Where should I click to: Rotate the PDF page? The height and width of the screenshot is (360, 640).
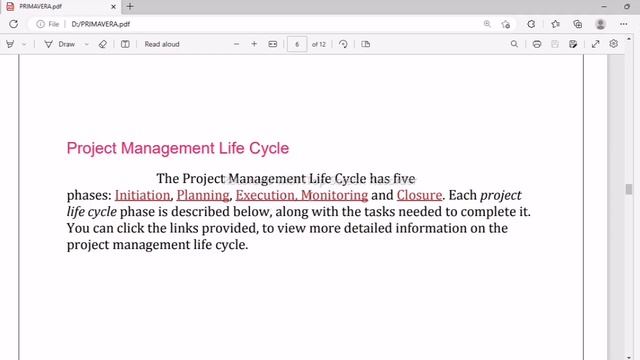[x=343, y=44]
